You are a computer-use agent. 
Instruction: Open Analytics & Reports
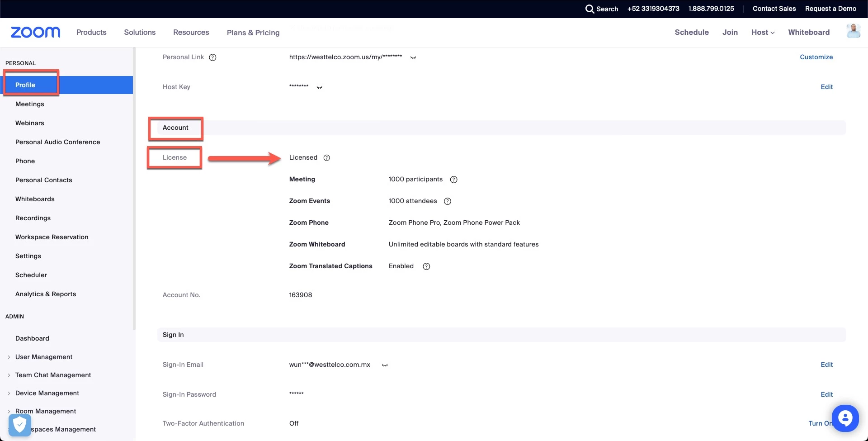(46, 294)
